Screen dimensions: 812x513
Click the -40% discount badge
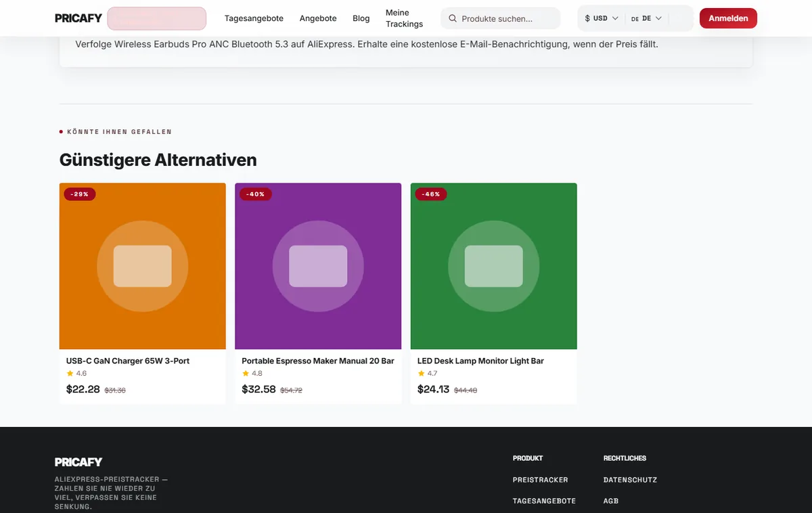[255, 194]
